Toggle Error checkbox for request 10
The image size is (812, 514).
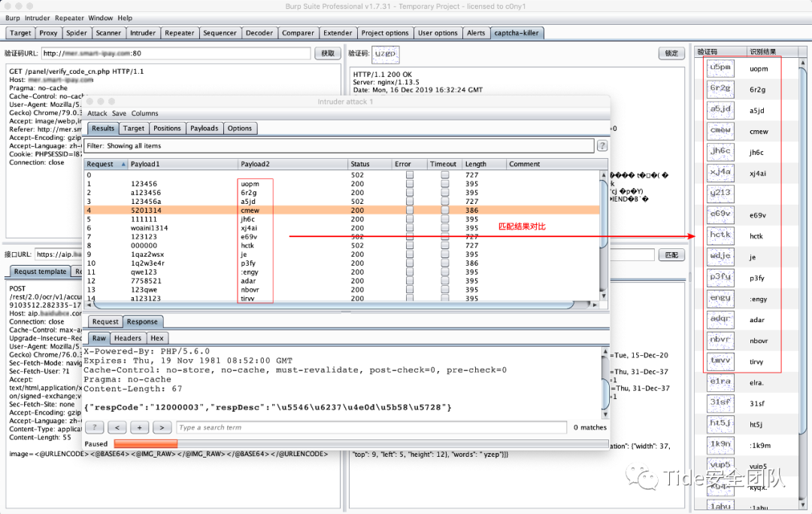click(x=410, y=263)
